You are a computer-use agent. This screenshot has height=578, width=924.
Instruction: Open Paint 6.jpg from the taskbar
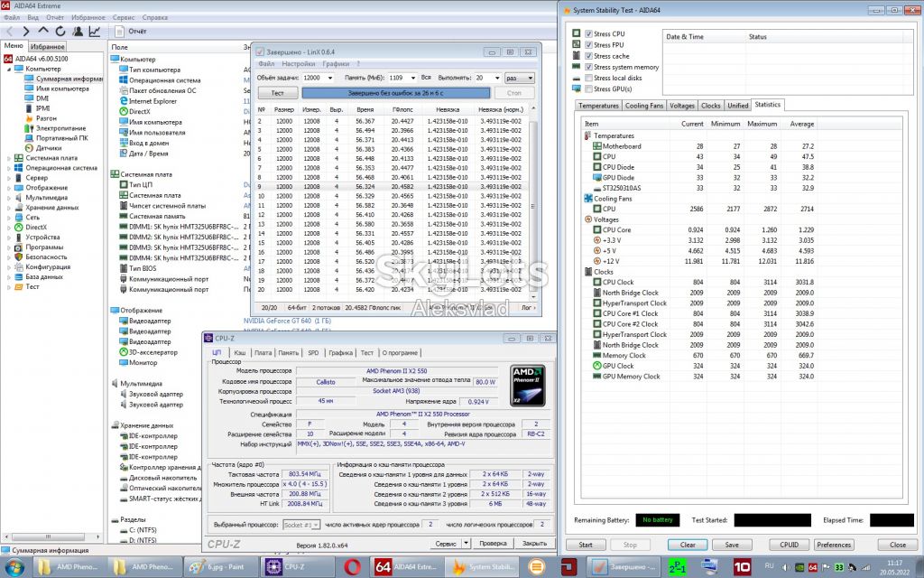(220, 567)
